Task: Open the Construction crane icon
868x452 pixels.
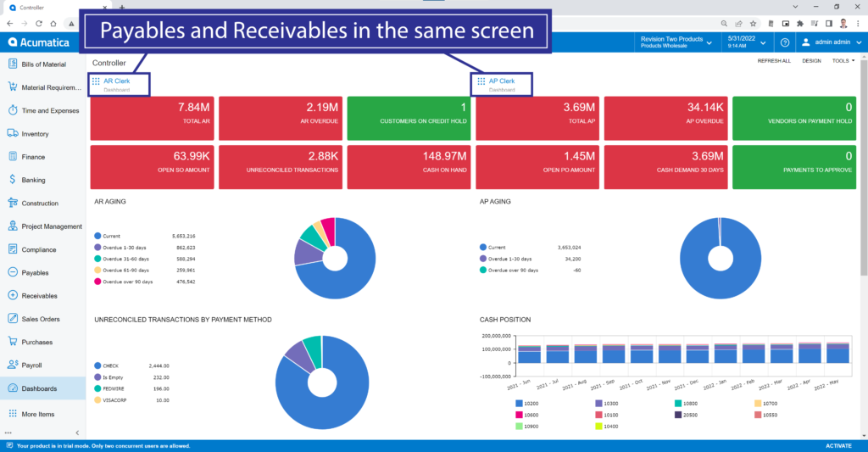Action: (x=13, y=203)
